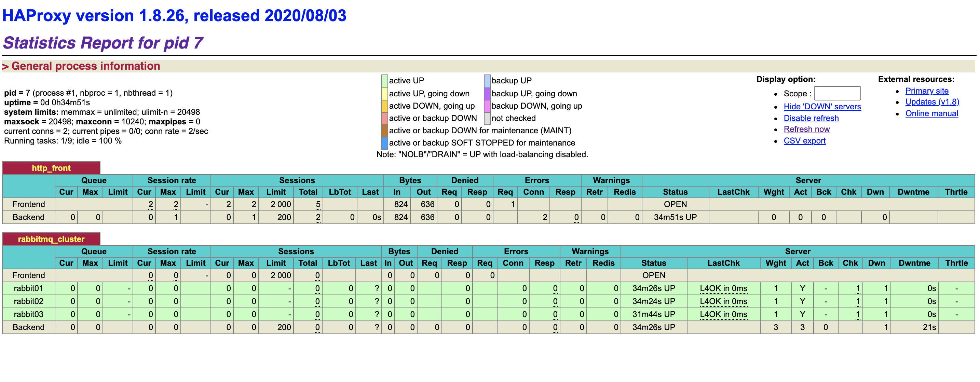Click the rabbit03 server row name
This screenshot has width=980, height=382.
tap(29, 314)
